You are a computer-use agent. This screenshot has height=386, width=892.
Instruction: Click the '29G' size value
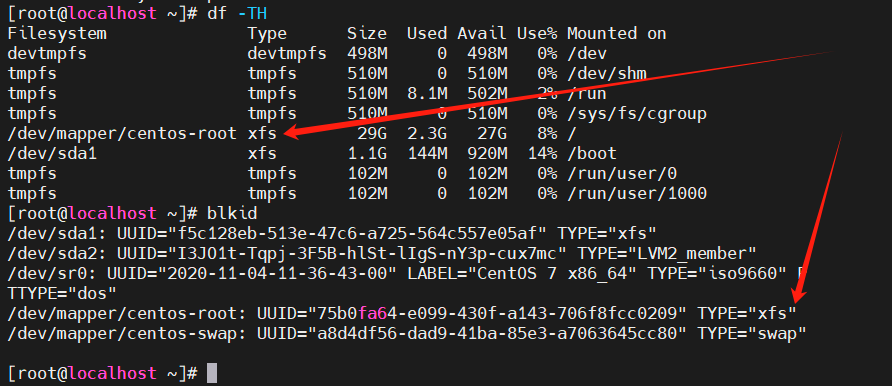click(372, 134)
